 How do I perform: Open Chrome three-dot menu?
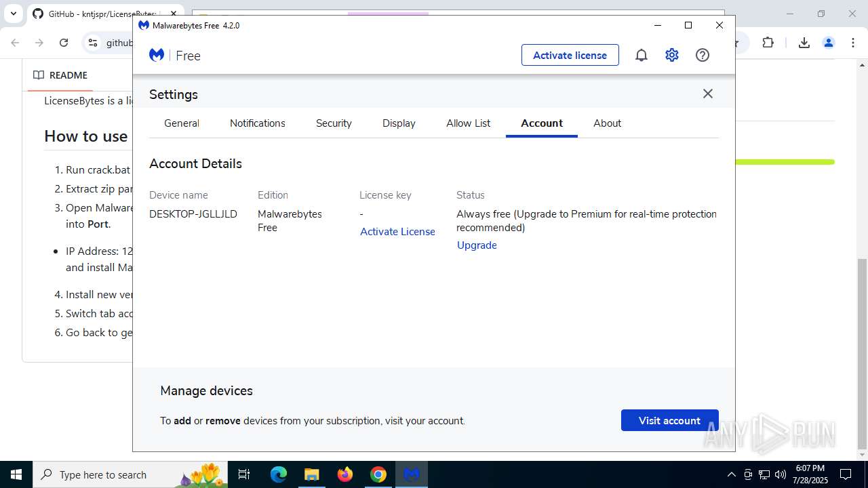click(852, 43)
